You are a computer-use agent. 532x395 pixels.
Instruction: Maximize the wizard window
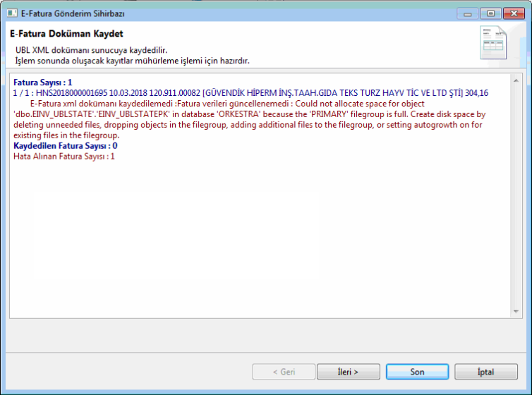489,12
